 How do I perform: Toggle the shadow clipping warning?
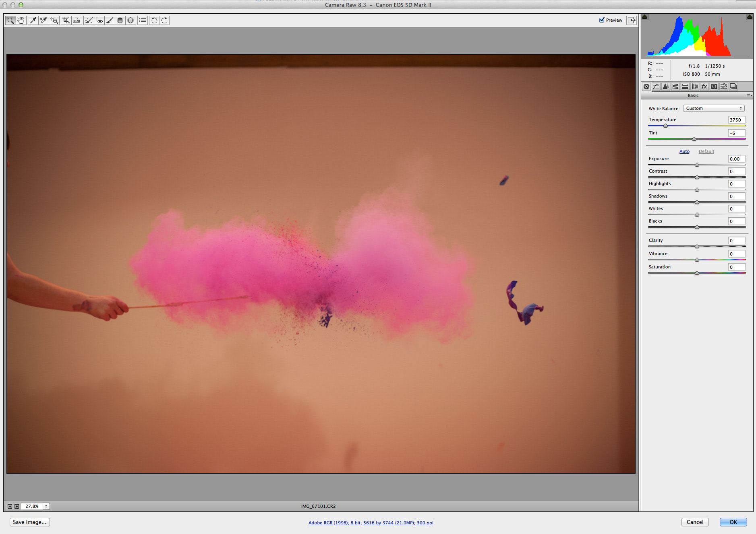(645, 17)
